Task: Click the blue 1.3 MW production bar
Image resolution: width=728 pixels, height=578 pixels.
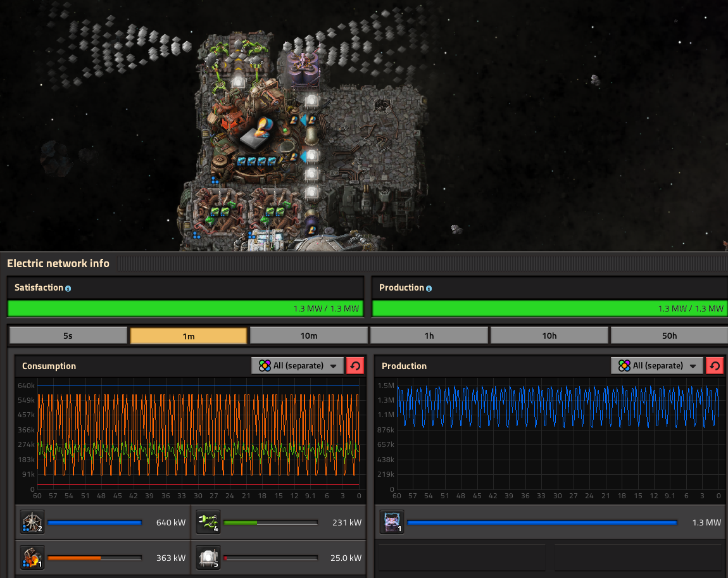Action: pos(542,523)
